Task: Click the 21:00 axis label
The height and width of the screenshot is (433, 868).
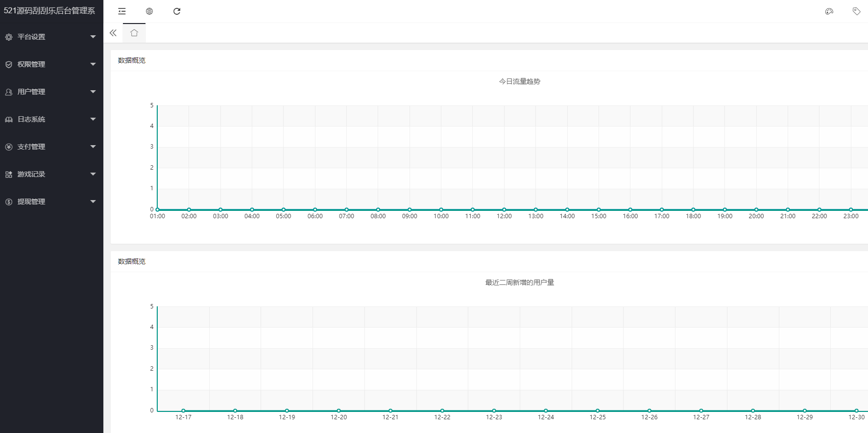Action: [x=788, y=216]
